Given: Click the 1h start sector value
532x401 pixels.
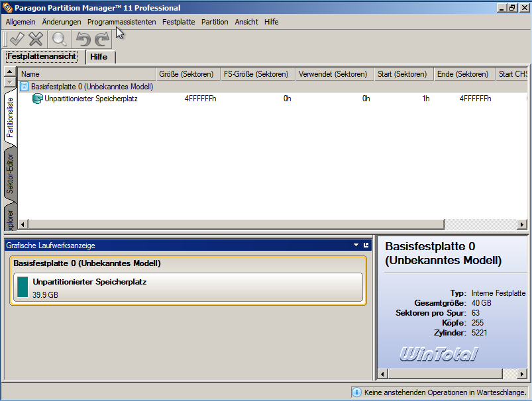Looking at the screenshot, I should click(x=426, y=99).
